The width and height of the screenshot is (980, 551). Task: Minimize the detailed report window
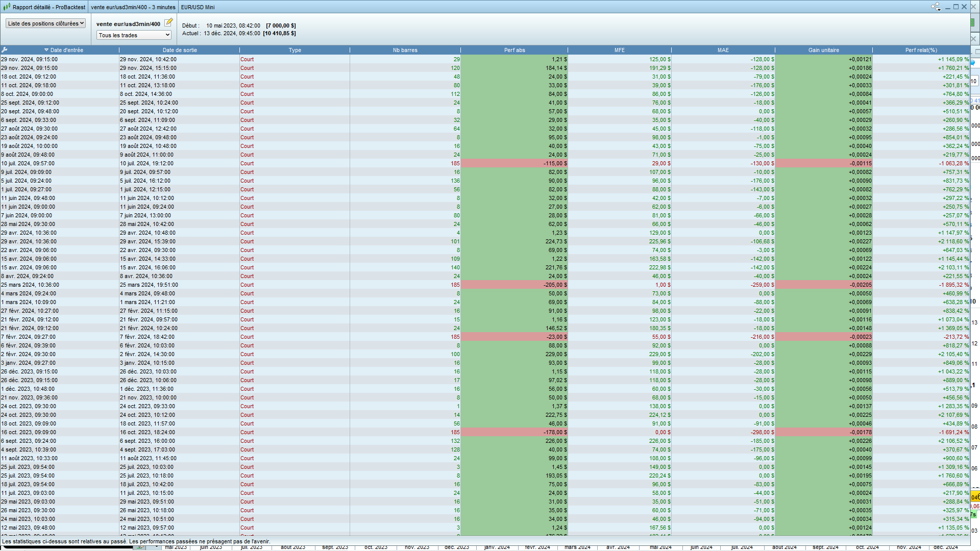coord(948,7)
